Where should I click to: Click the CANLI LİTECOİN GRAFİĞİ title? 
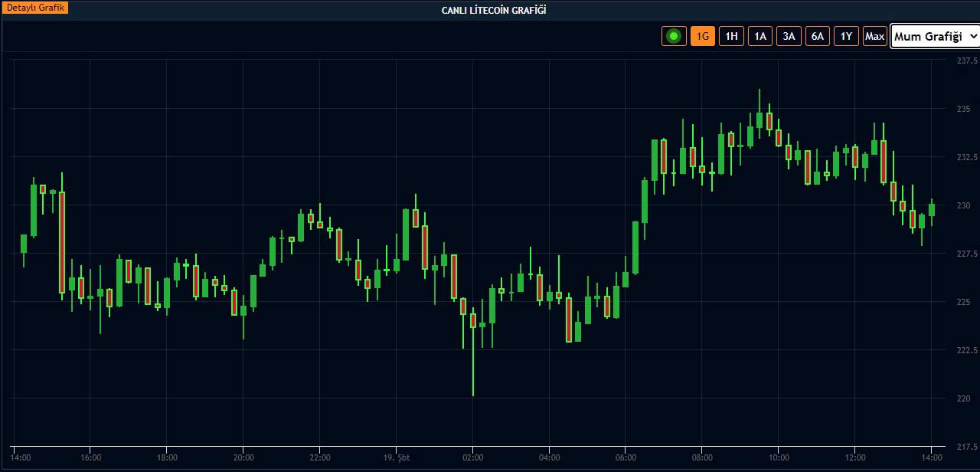coord(494,10)
